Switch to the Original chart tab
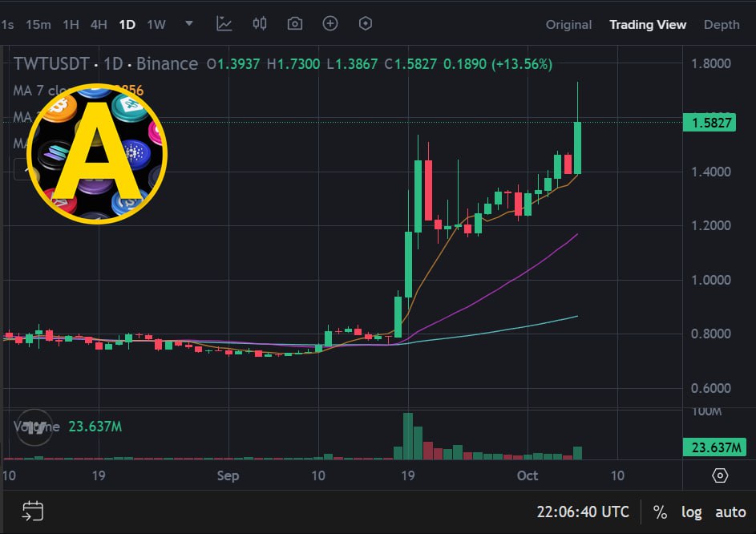Viewport: 756px width, 534px height. pos(568,25)
